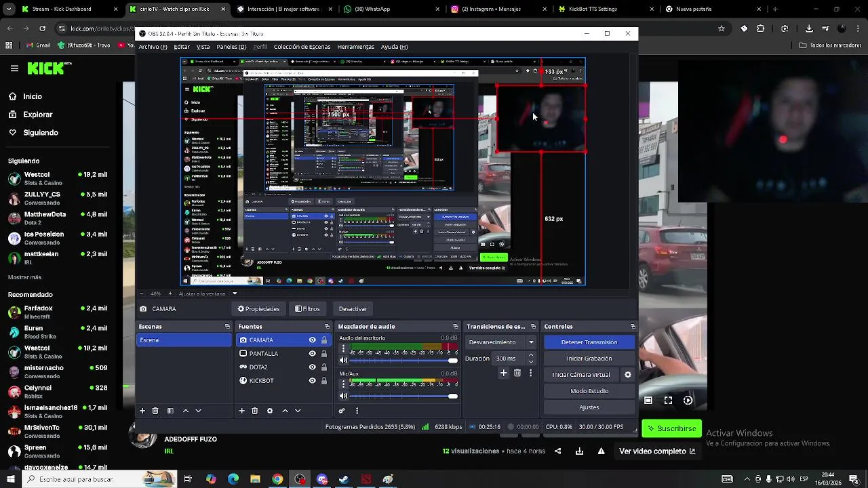Hide CAMARA source with eye icon
Screen dimensions: 868x488
tap(312, 340)
